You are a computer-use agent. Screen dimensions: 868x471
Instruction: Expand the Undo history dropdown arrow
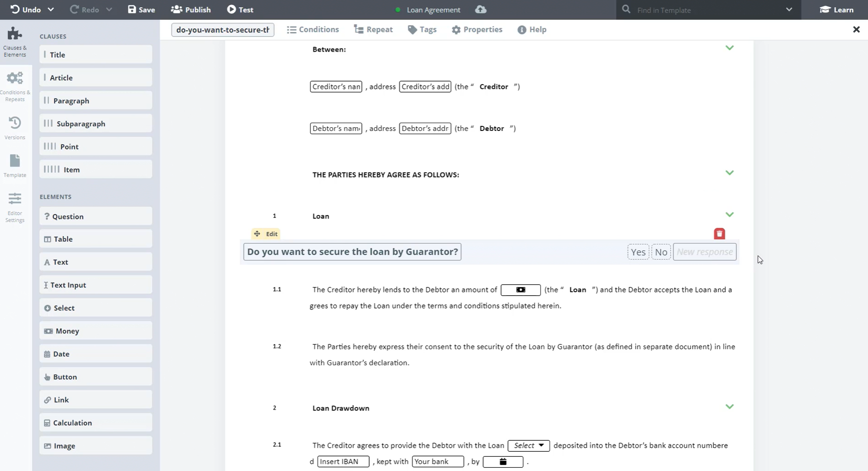click(51, 10)
